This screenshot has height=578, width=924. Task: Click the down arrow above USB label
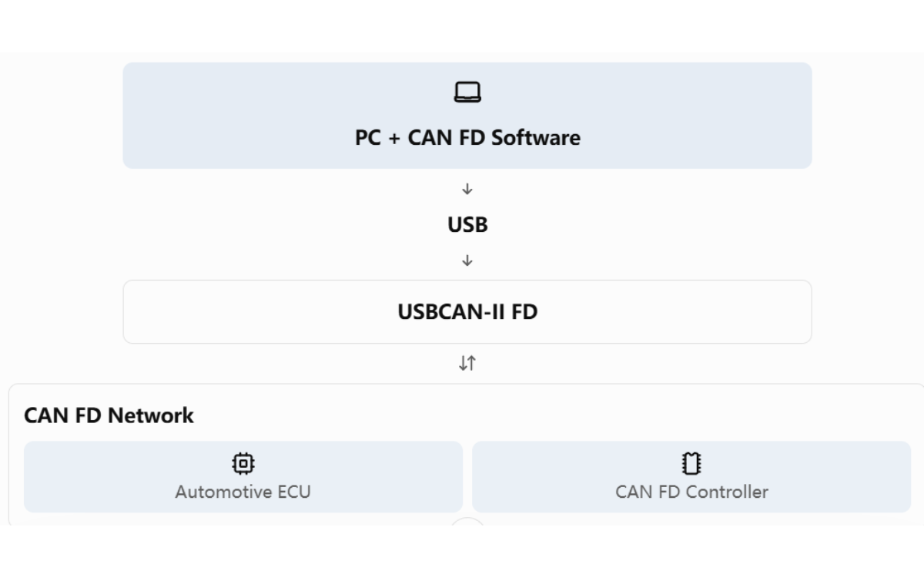click(467, 189)
